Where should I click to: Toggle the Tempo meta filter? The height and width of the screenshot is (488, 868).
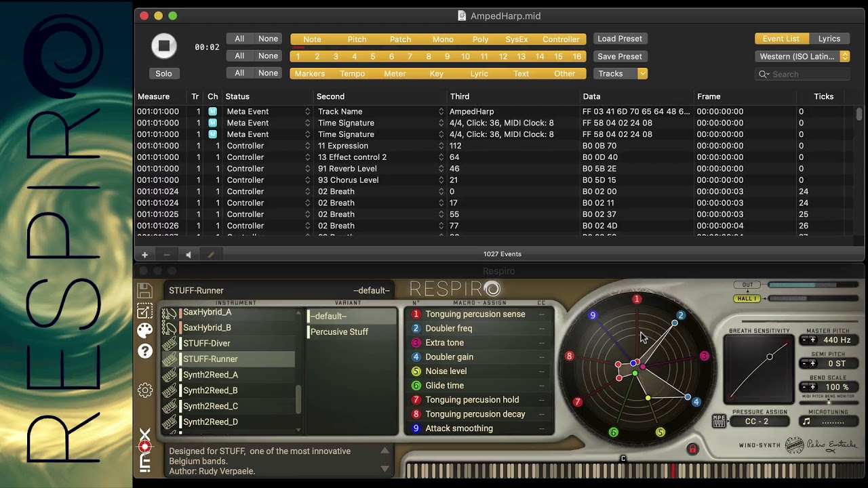pyautogui.click(x=352, y=73)
